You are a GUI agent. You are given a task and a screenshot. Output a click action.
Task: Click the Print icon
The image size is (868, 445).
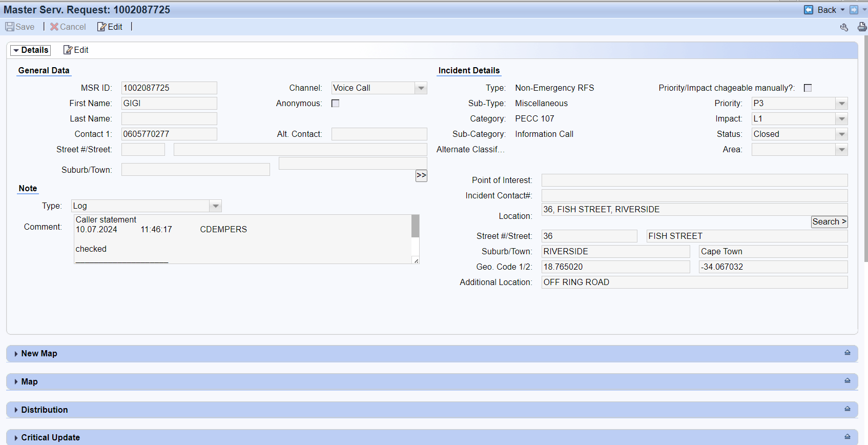click(x=862, y=27)
